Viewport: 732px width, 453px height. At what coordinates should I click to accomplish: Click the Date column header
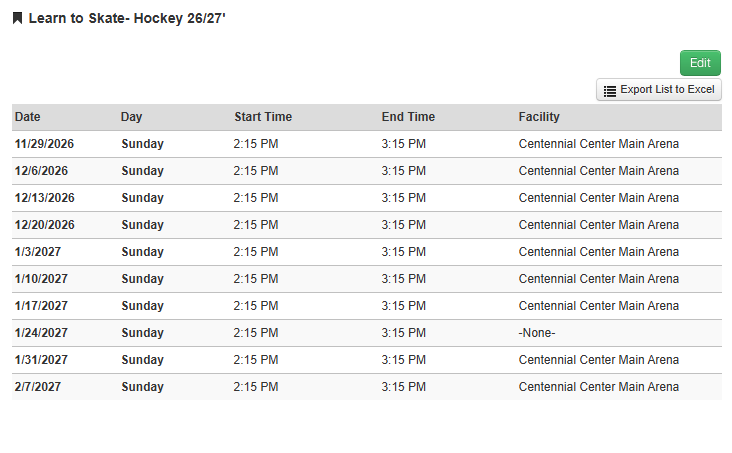(x=28, y=117)
